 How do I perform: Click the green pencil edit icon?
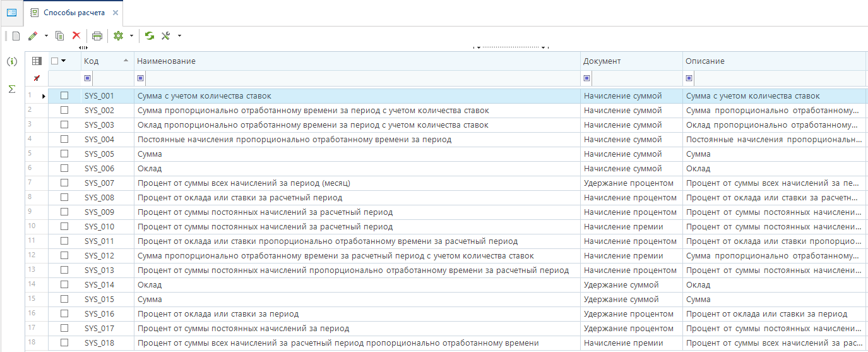[33, 36]
